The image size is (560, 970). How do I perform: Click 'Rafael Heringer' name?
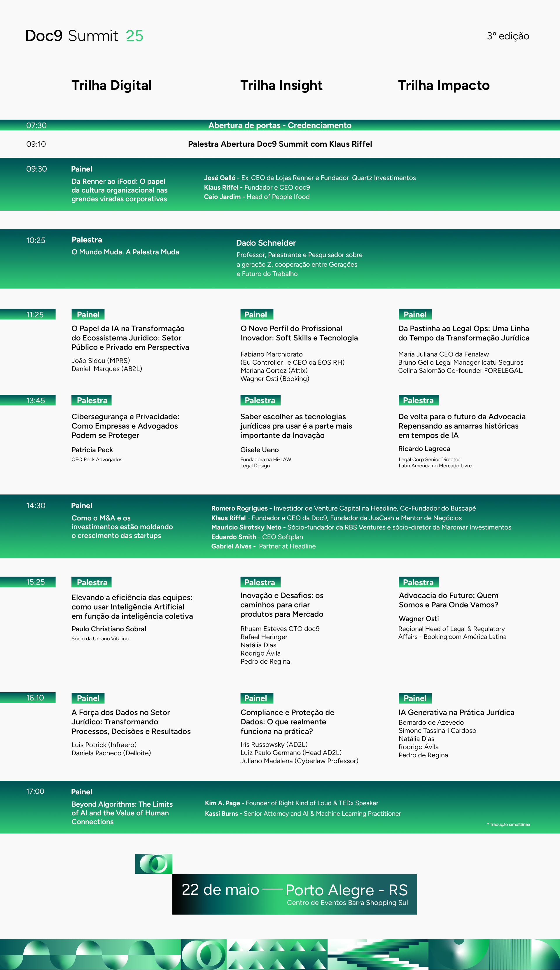264,637
